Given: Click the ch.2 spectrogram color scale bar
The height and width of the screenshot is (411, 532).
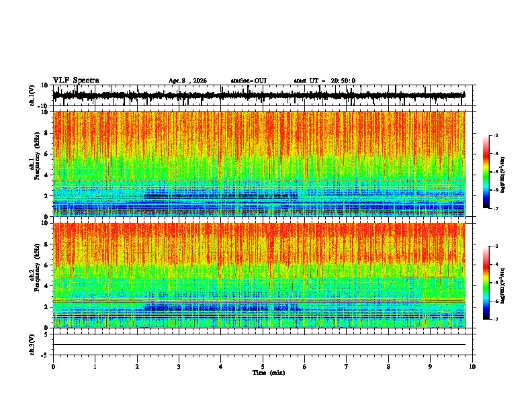Looking at the screenshot, I should [486, 283].
